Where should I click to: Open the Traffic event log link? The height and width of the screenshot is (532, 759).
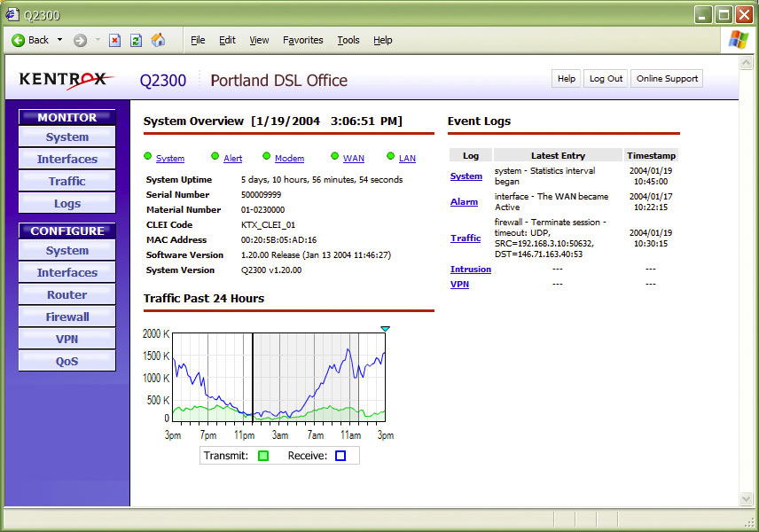pyautogui.click(x=466, y=239)
